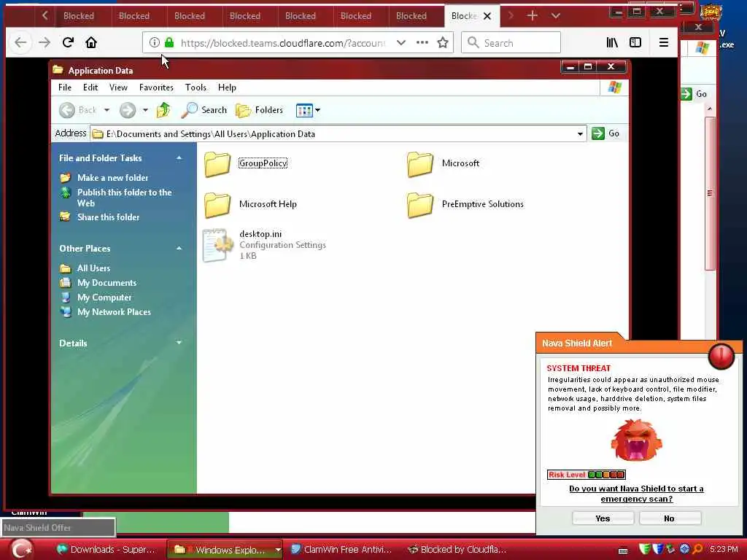Screen dimensions: 747x560
Task: Click the green padlock security icon
Action: coord(169,42)
